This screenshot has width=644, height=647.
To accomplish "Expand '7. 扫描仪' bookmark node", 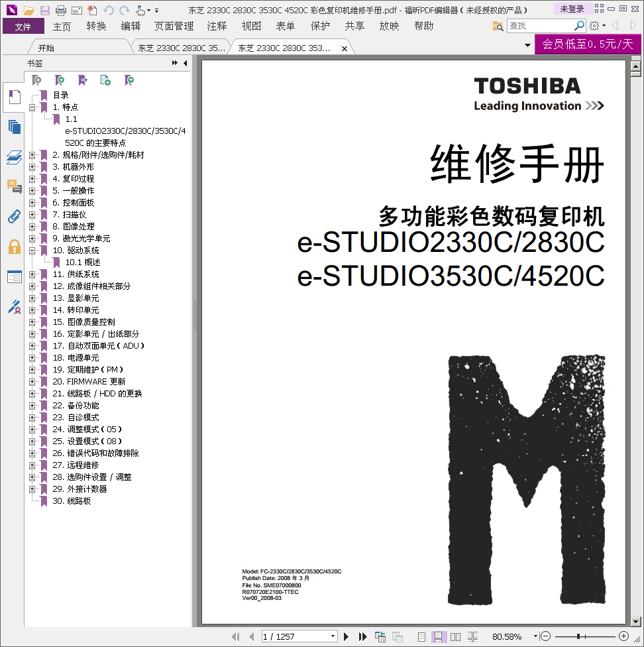I will point(32,215).
